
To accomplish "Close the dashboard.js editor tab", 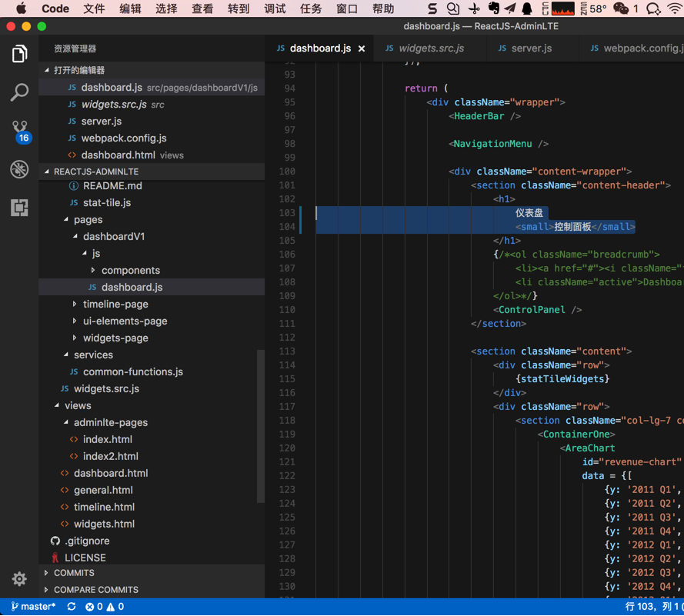I will pyautogui.click(x=362, y=48).
